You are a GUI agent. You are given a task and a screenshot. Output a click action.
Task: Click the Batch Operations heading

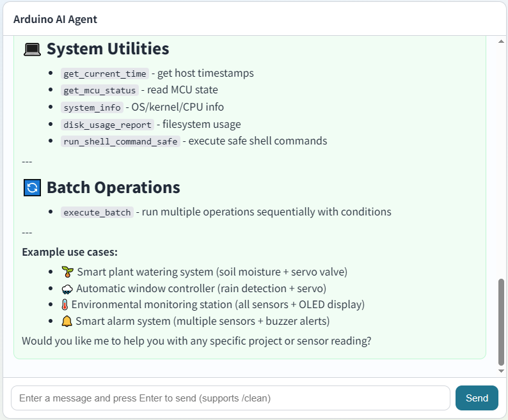113,187
